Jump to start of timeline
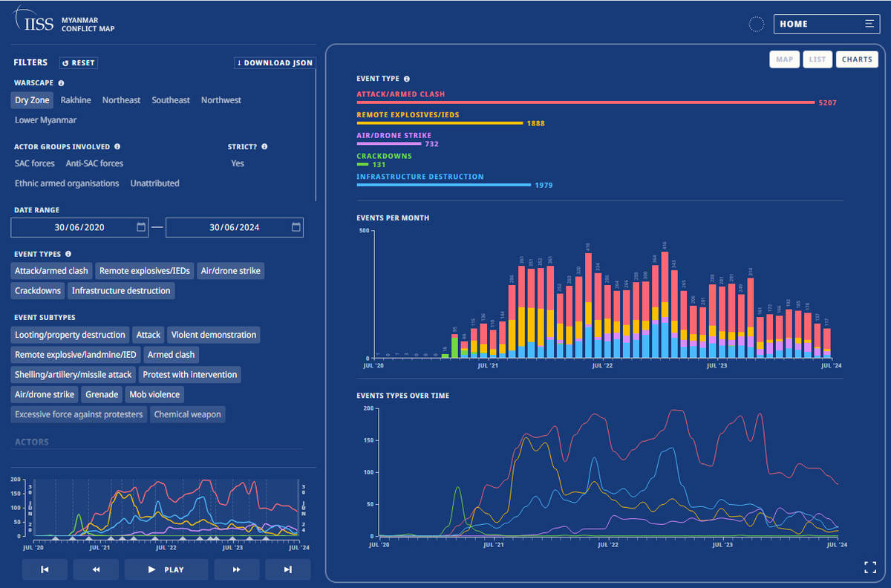 [x=45, y=569]
